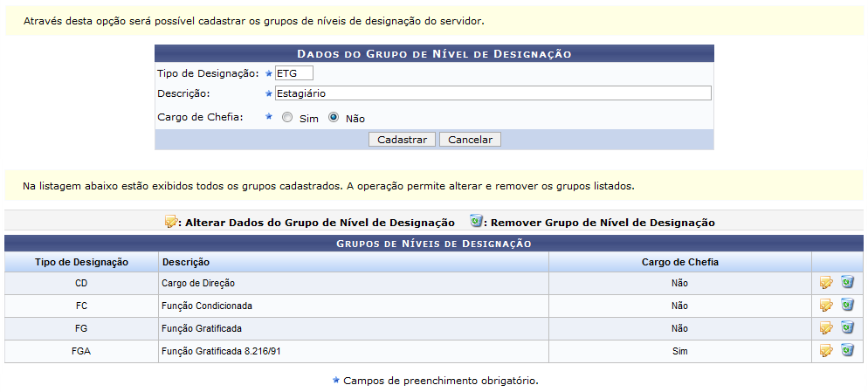Click the Cancelar button
The image size is (868, 392).
pyautogui.click(x=470, y=140)
